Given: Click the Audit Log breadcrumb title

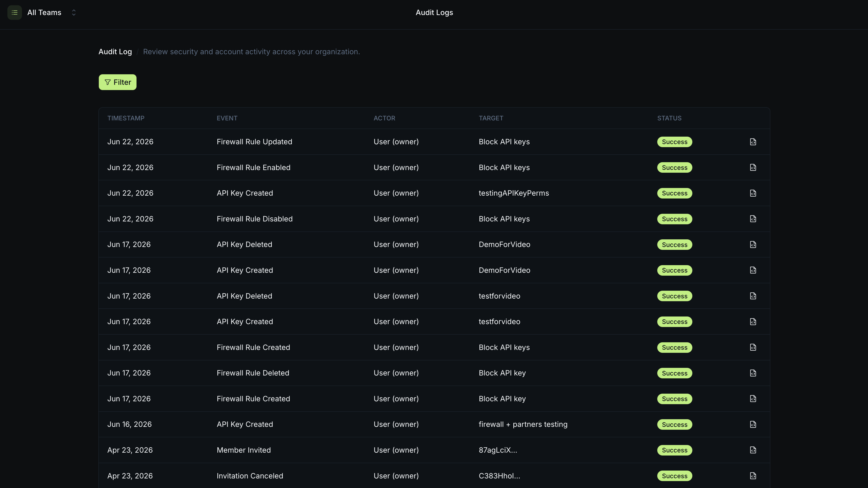Looking at the screenshot, I should [x=115, y=52].
